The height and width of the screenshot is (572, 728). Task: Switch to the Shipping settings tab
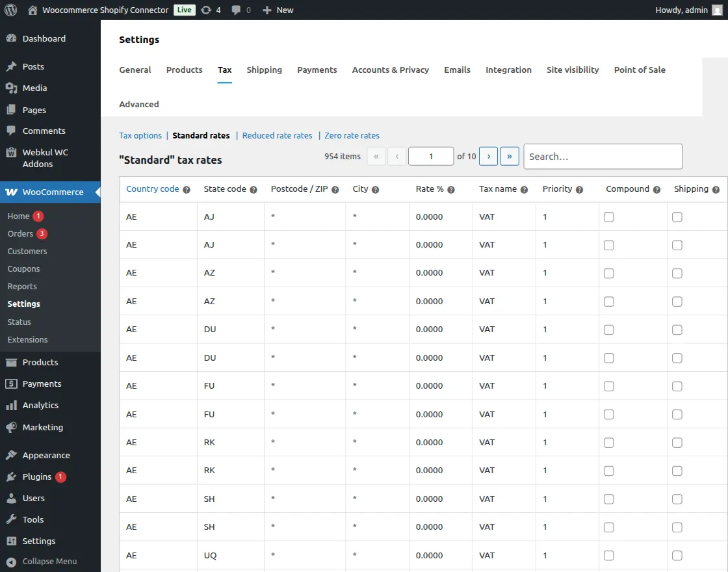[x=264, y=70]
